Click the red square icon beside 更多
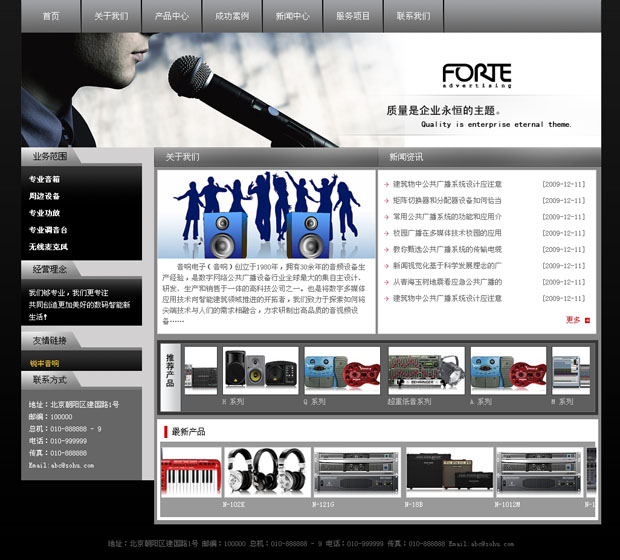620x560 pixels. (588, 320)
